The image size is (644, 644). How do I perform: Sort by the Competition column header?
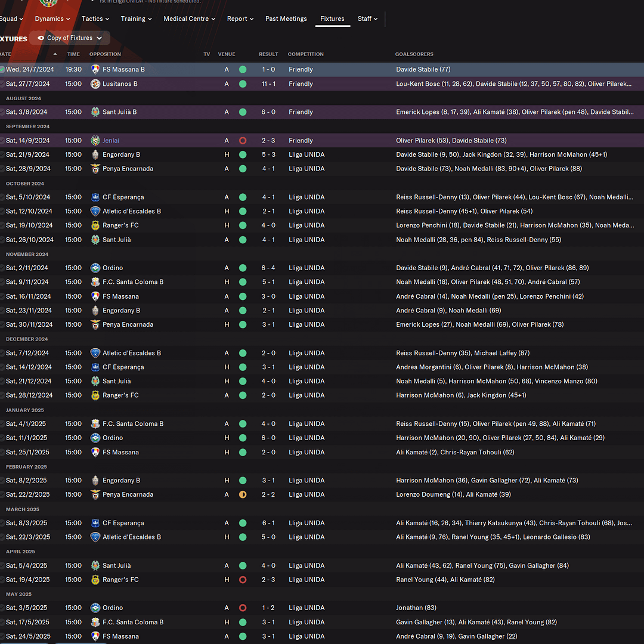point(305,54)
